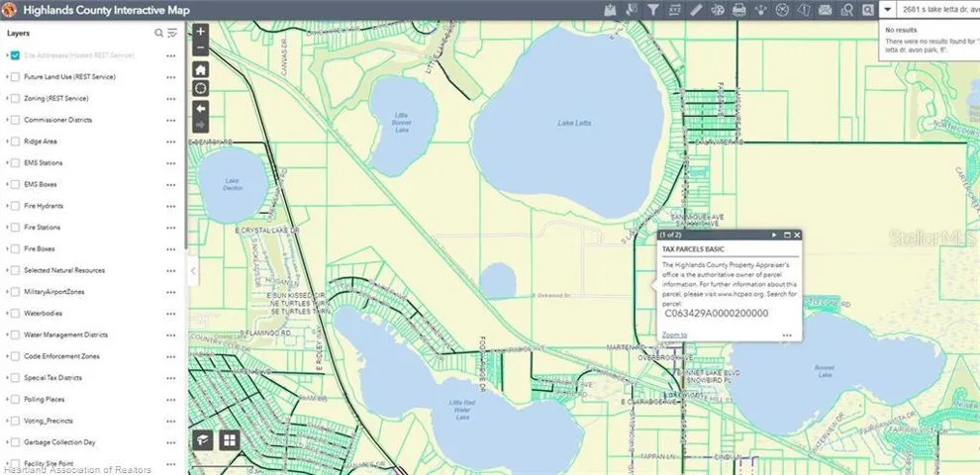Open the XYZ coordinate tool
980x475 pixels.
point(674,9)
